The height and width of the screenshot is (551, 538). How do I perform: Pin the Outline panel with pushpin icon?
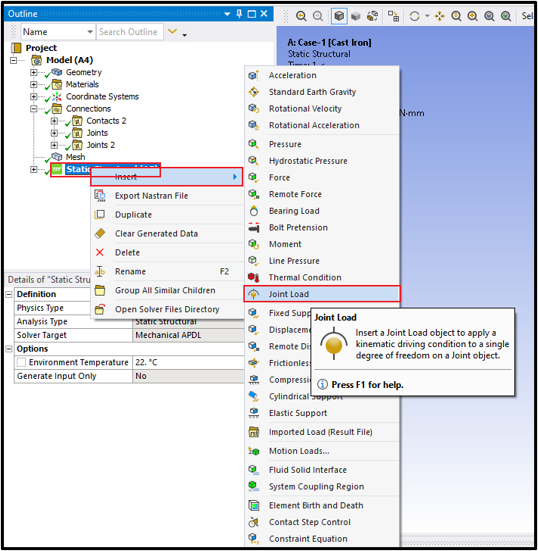coord(239,14)
